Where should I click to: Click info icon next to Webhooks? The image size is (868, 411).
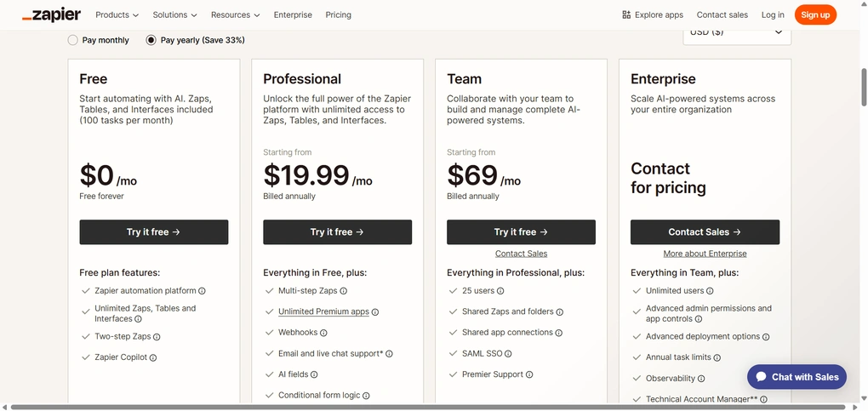pos(323,333)
